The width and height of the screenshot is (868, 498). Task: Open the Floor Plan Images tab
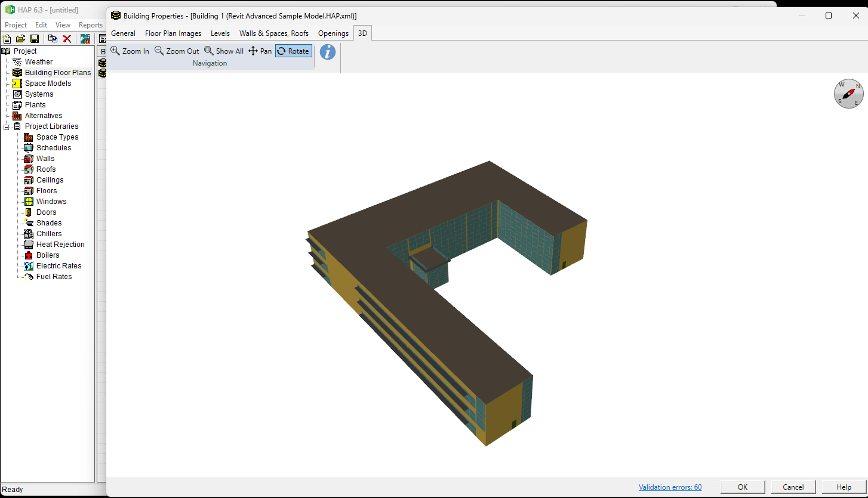pyautogui.click(x=173, y=33)
